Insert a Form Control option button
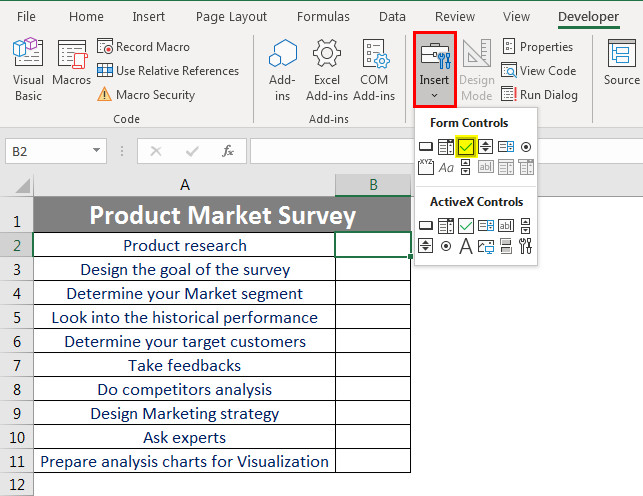Viewport: 643px width, 496px height. click(x=526, y=147)
